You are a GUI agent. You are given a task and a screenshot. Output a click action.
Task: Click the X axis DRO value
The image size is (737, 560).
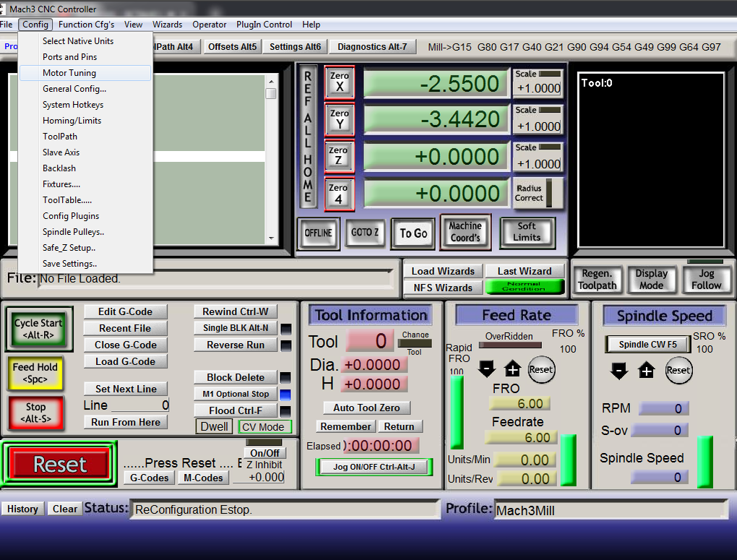pos(436,84)
